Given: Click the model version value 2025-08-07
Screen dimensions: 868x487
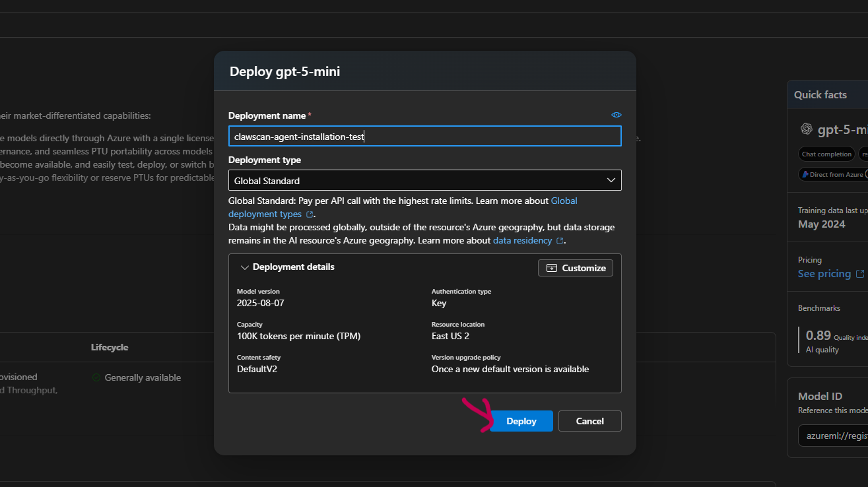Looking at the screenshot, I should pyautogui.click(x=261, y=303).
